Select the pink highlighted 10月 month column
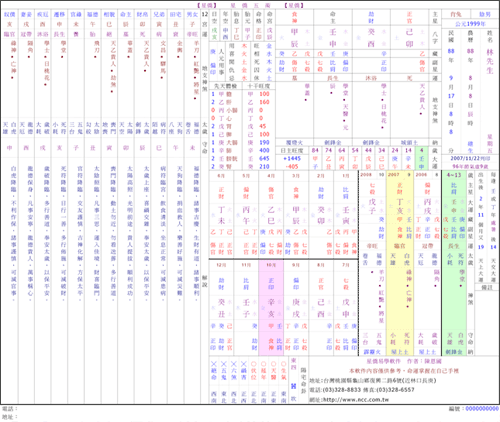This screenshot has height=422, width=500. pos(271,308)
